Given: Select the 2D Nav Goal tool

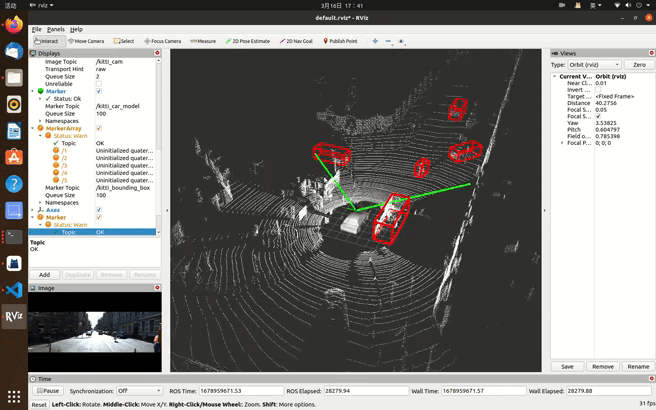Looking at the screenshot, I should coord(296,41).
